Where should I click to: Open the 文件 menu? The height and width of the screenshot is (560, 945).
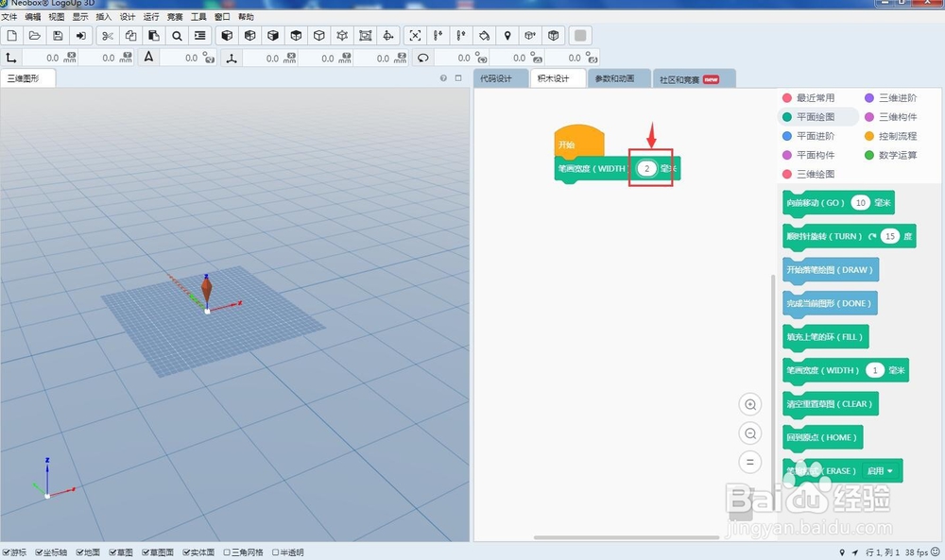[9, 17]
